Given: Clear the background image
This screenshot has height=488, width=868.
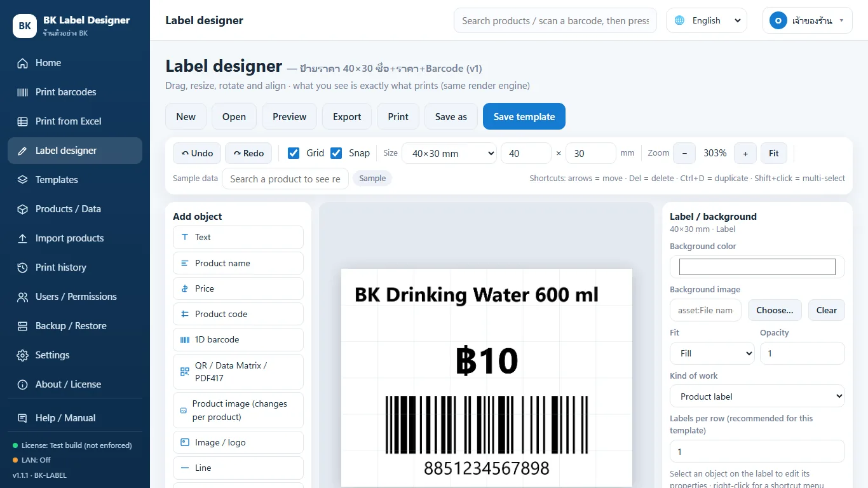Looking at the screenshot, I should [827, 310].
